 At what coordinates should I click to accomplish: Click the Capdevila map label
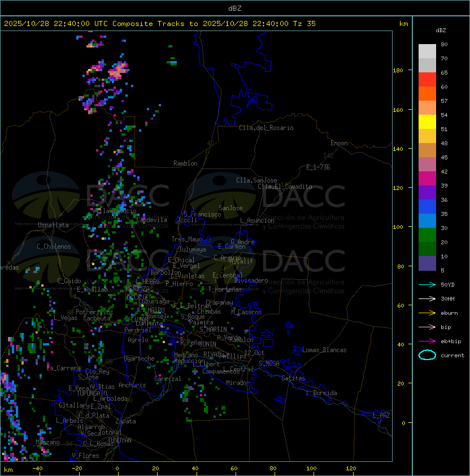tap(151, 220)
